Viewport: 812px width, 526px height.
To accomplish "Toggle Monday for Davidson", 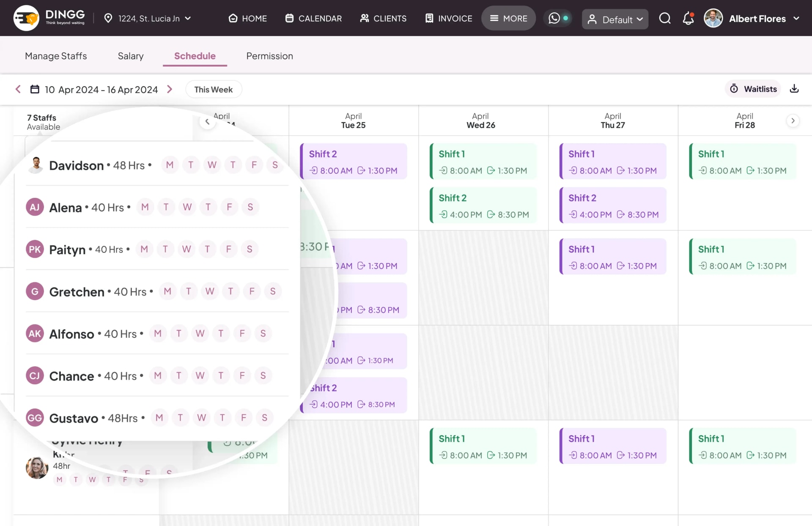I will point(170,165).
